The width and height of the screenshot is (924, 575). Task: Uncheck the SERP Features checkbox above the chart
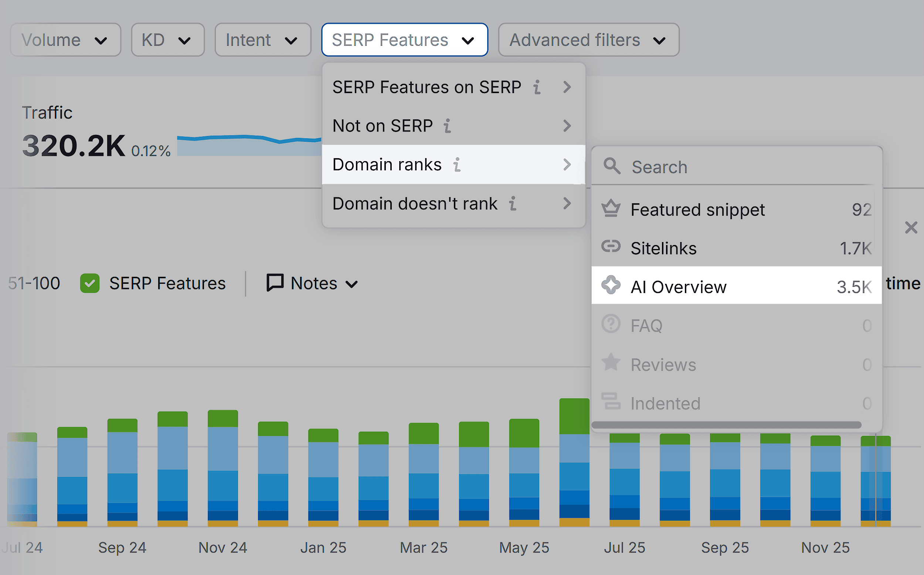point(90,283)
